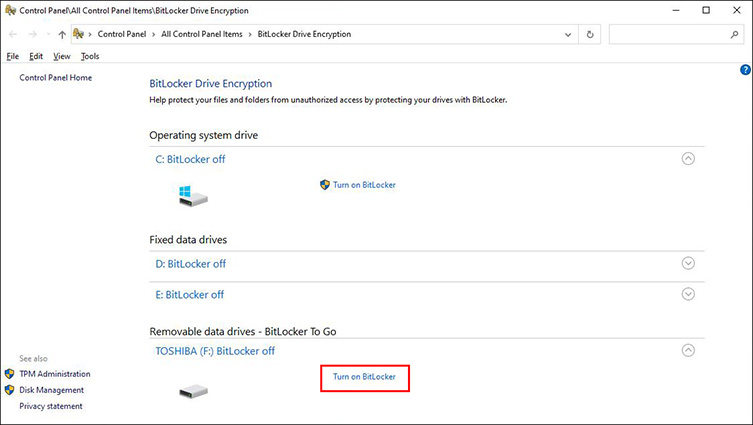Open the Privacy statement link
The image size is (753, 425).
(x=51, y=406)
